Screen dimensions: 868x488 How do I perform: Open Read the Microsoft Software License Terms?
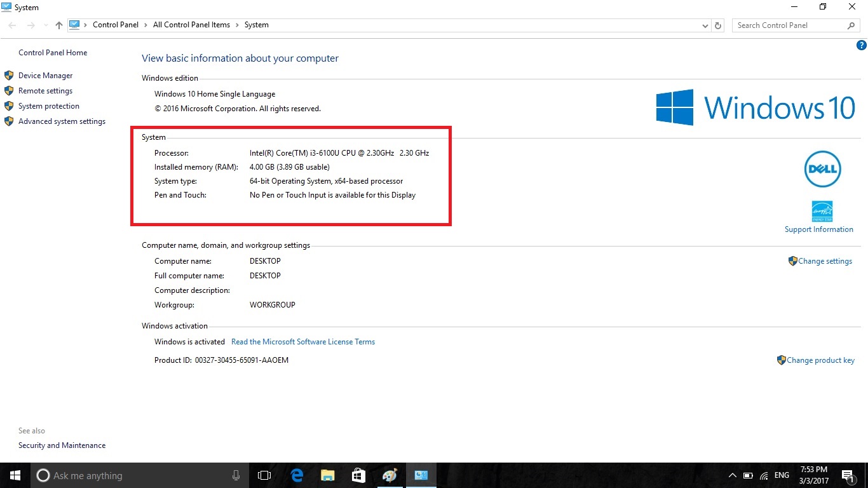(x=303, y=341)
